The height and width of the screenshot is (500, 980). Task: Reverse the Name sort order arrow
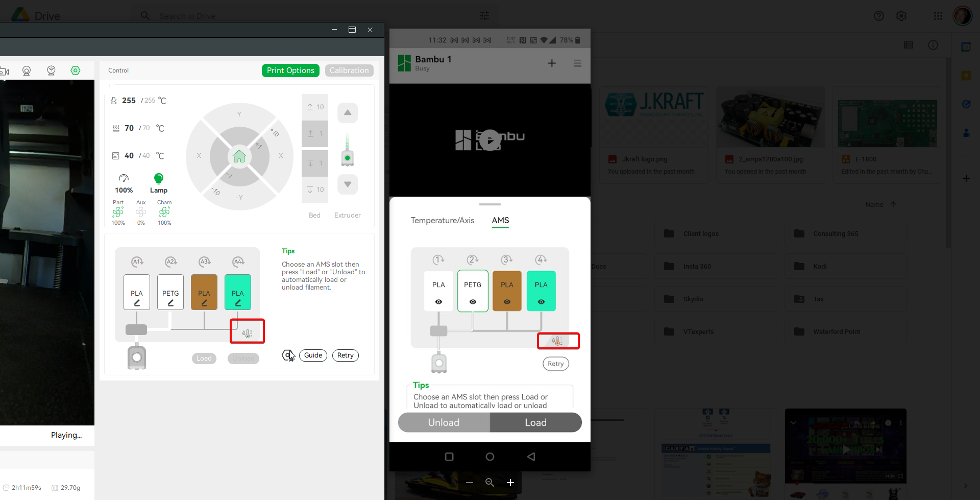[x=893, y=204]
